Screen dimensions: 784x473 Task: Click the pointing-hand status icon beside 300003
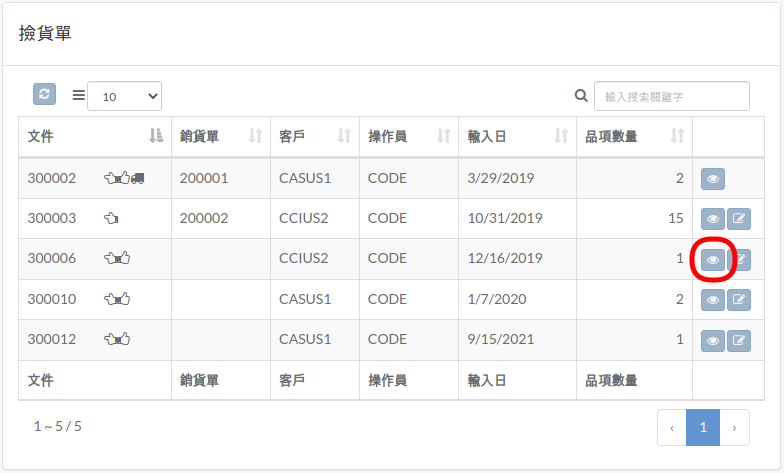click(x=111, y=218)
